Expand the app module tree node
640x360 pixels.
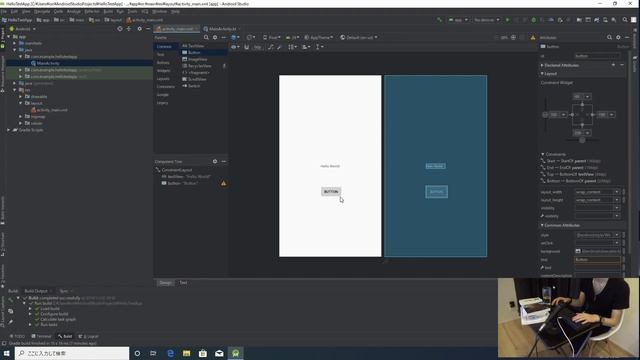pos(9,37)
